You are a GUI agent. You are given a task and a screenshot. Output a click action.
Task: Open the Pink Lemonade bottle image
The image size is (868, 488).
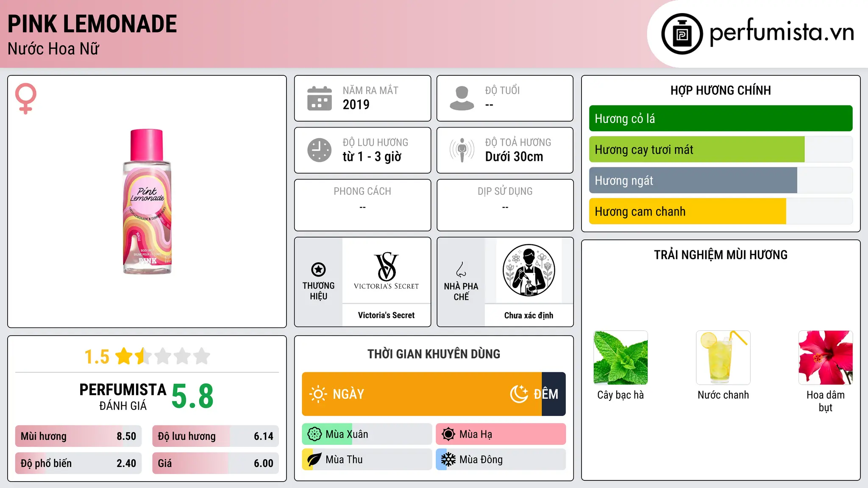[x=147, y=202]
